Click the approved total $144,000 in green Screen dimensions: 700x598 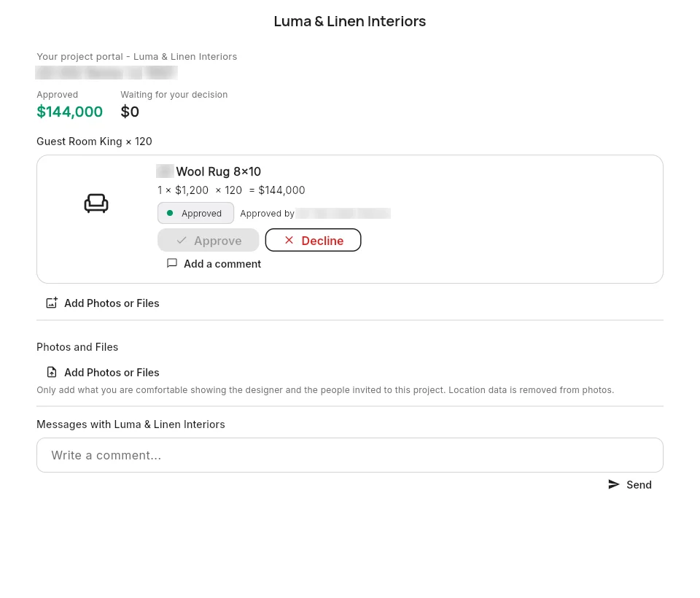tap(70, 112)
